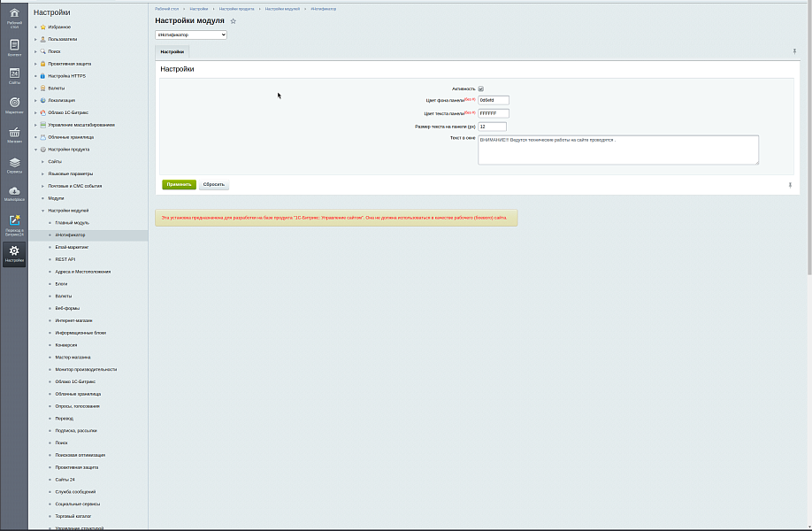Image resolution: width=812 pixels, height=531 pixels.
Task: Collapse the Настройки модулей tree node
Action: tap(42, 211)
